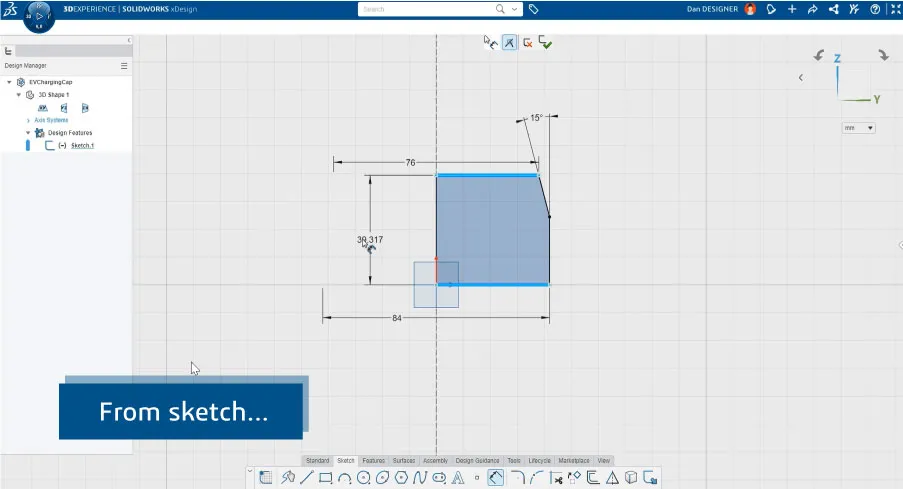Select the Spline tool
The width and height of the screenshot is (903, 489).
420,477
